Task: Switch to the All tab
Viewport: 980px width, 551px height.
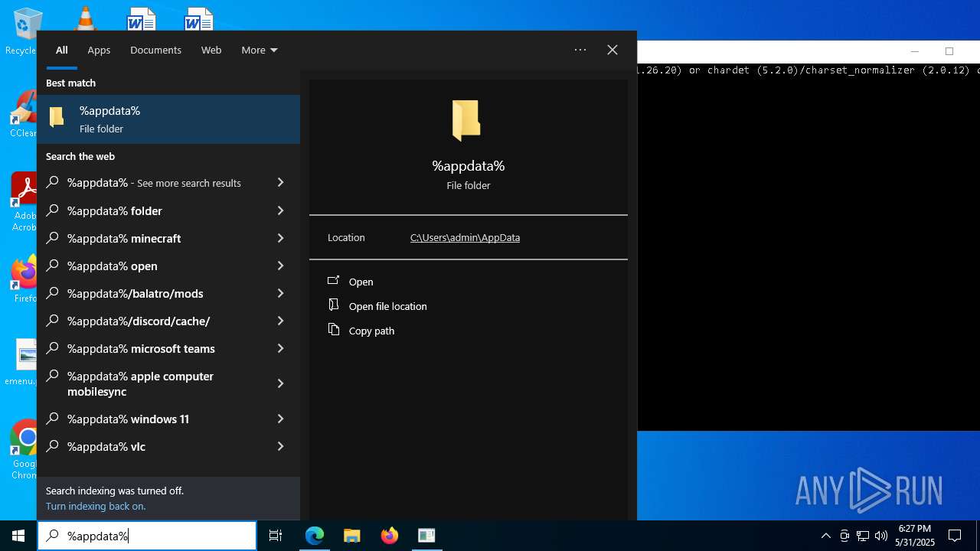Action: point(62,50)
